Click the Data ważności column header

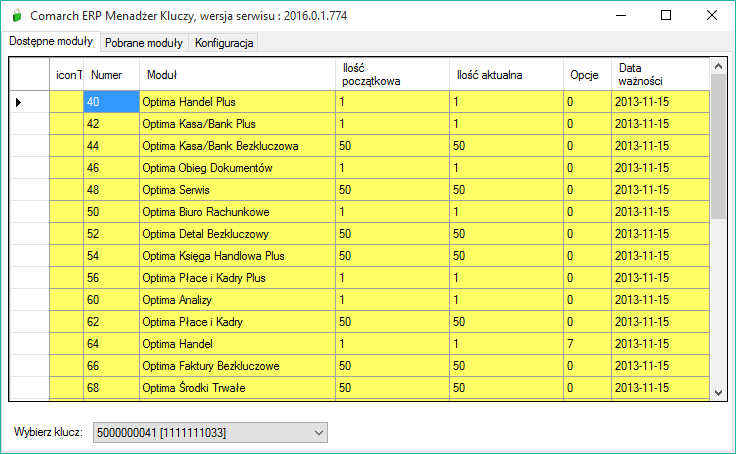[660, 74]
